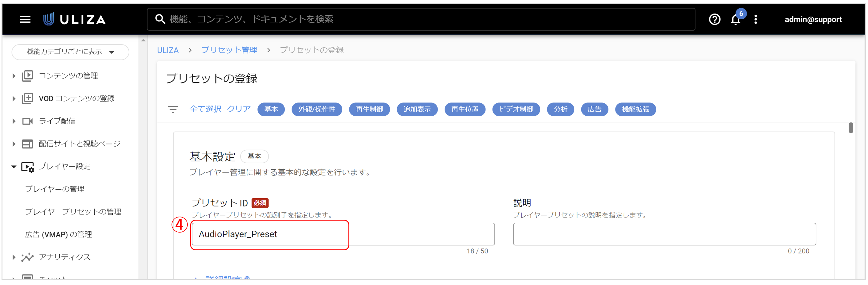Click the '18 / 50' character counter
This screenshot has height=285, width=868.
click(477, 251)
